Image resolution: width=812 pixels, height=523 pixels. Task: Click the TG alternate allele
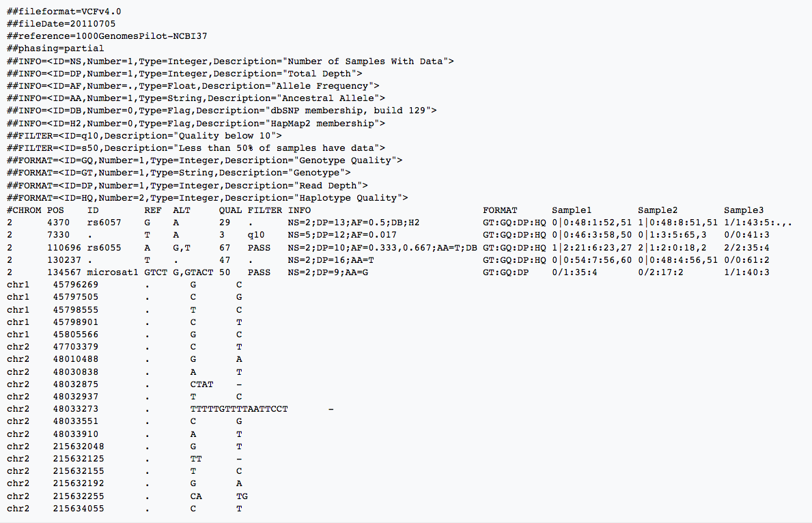[x=242, y=496]
